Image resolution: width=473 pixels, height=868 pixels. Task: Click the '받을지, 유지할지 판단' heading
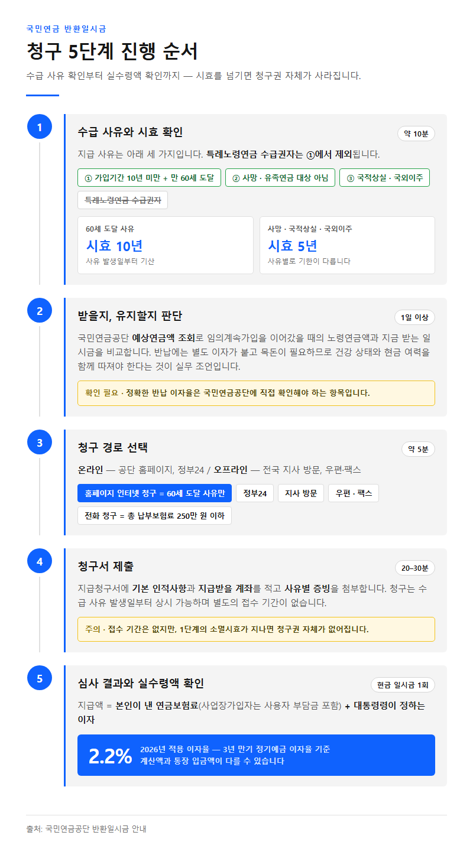coord(130,316)
